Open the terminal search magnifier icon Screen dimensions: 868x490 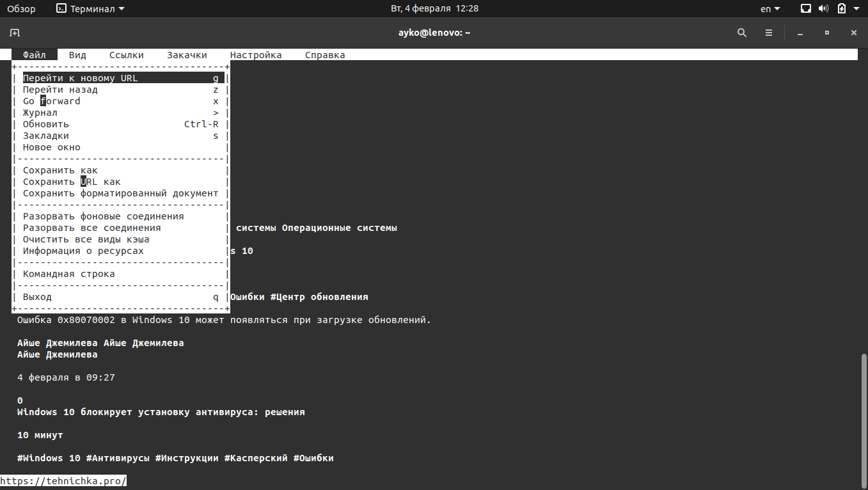pyautogui.click(x=742, y=33)
